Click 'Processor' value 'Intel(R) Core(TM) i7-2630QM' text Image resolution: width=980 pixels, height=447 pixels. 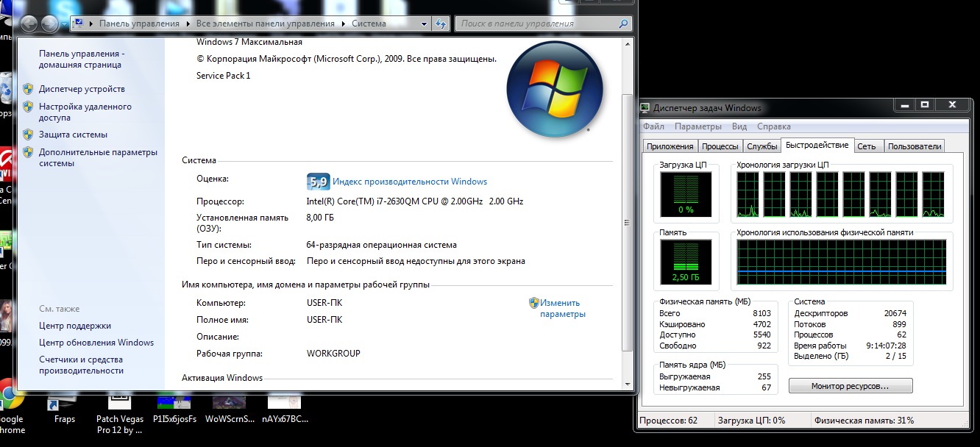[415, 201]
